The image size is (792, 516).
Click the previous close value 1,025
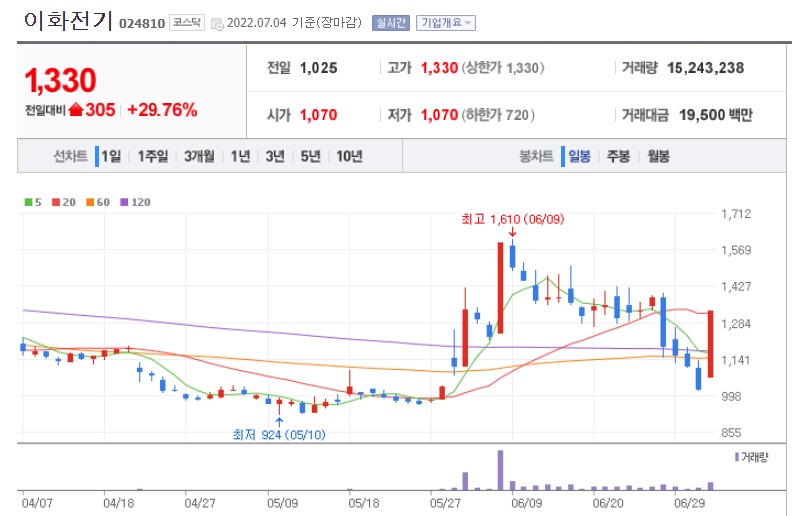[x=318, y=68]
